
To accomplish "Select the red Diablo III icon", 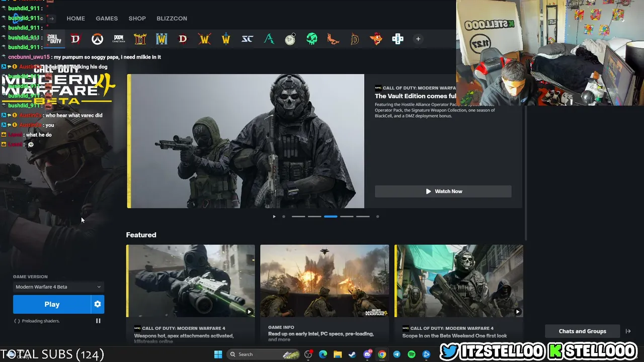I will click(x=183, y=39).
